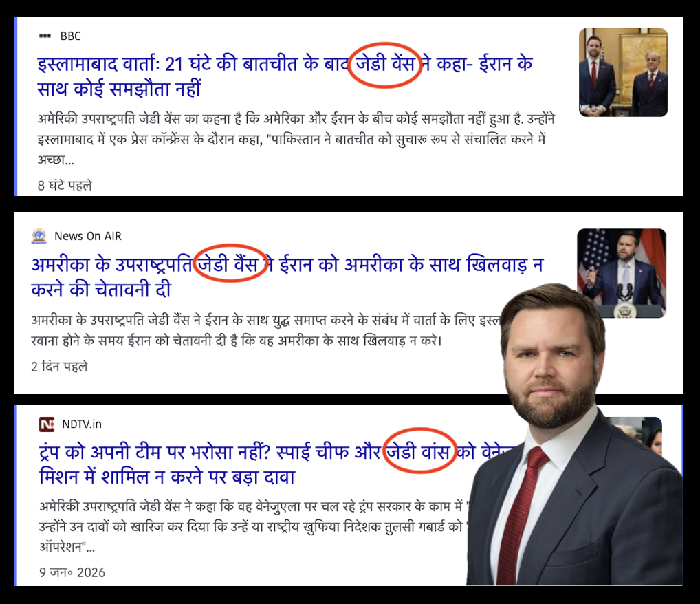Click the '2 दिन पहले' timestamp

[x=59, y=367]
